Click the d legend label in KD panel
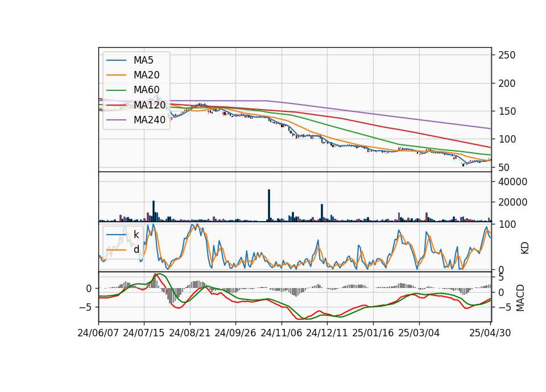Screen dimensions: 546x392 (136, 249)
